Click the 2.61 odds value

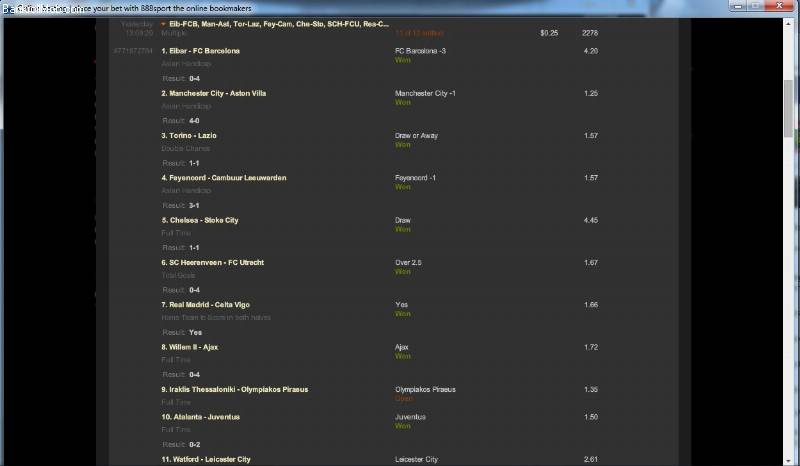pyautogui.click(x=591, y=459)
